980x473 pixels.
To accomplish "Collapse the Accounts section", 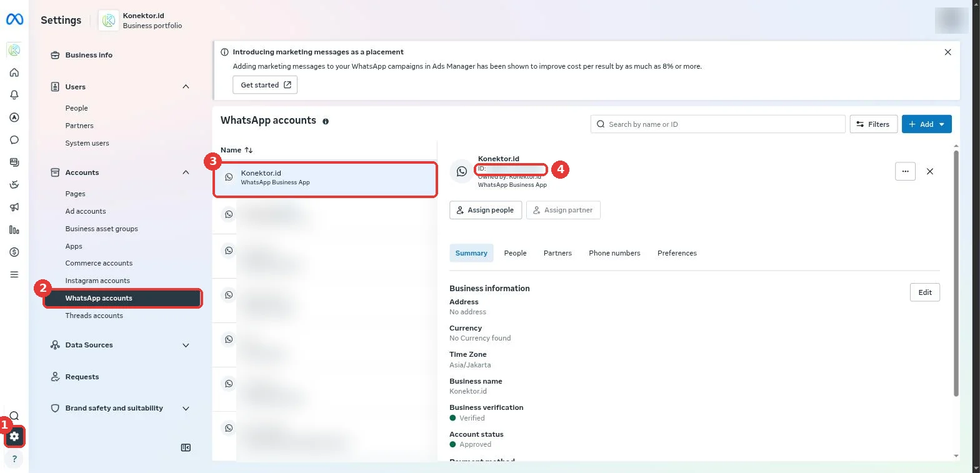I will tap(186, 172).
